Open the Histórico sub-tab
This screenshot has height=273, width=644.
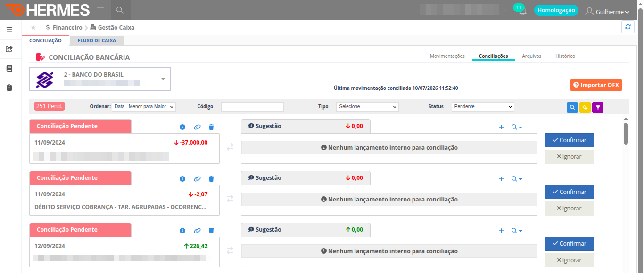tap(565, 56)
